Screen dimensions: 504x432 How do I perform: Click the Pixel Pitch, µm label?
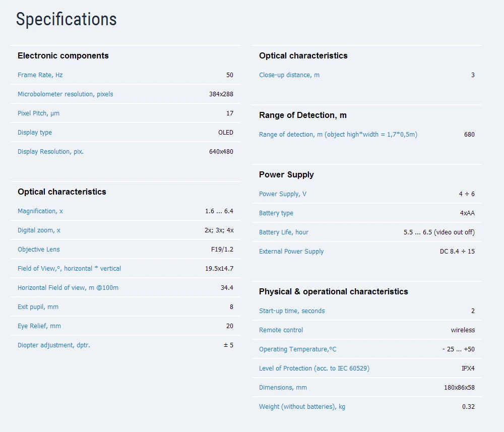point(39,113)
